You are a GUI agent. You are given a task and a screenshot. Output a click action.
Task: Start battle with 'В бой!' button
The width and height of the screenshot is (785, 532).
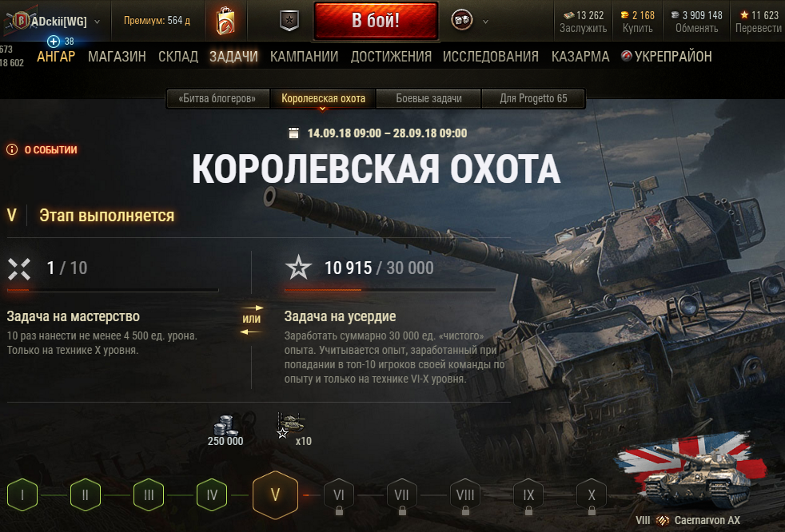tap(376, 21)
